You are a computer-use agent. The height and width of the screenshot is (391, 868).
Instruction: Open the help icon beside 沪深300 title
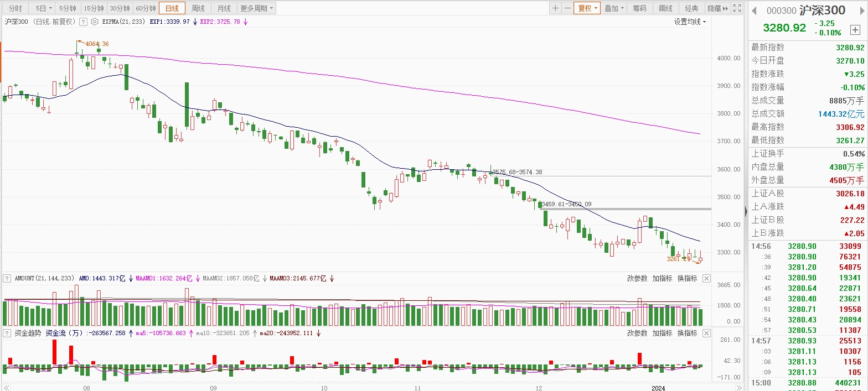click(x=83, y=22)
